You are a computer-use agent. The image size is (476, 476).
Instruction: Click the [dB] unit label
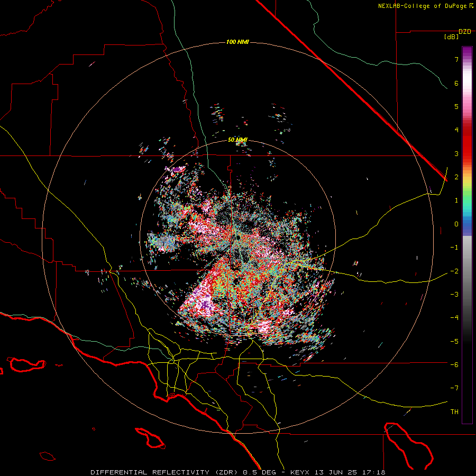tap(451, 37)
